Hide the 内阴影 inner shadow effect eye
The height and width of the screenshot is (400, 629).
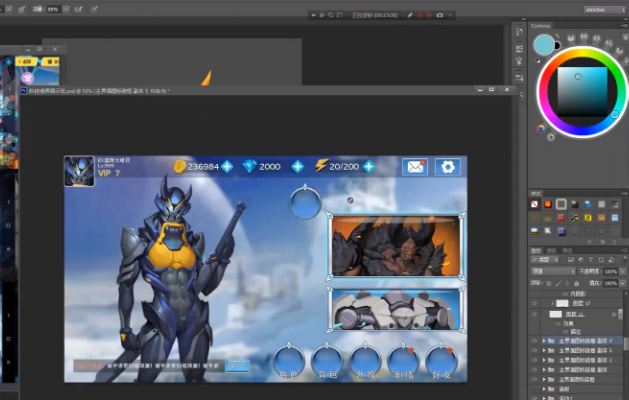click(x=565, y=294)
